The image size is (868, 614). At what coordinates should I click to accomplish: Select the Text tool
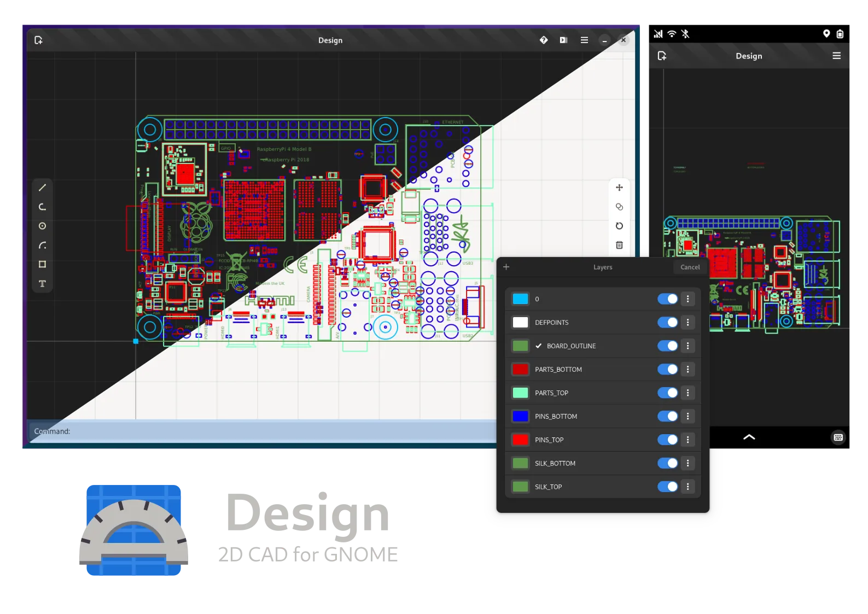pos(42,283)
